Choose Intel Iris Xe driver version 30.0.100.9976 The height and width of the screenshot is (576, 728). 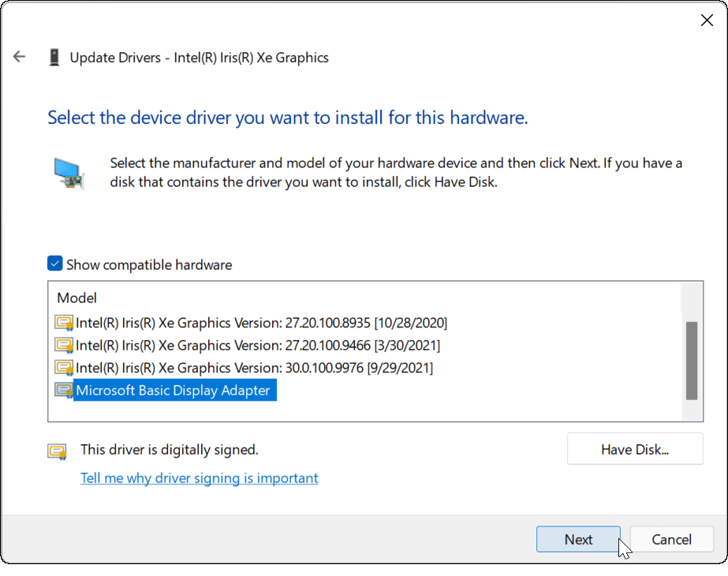(x=254, y=368)
